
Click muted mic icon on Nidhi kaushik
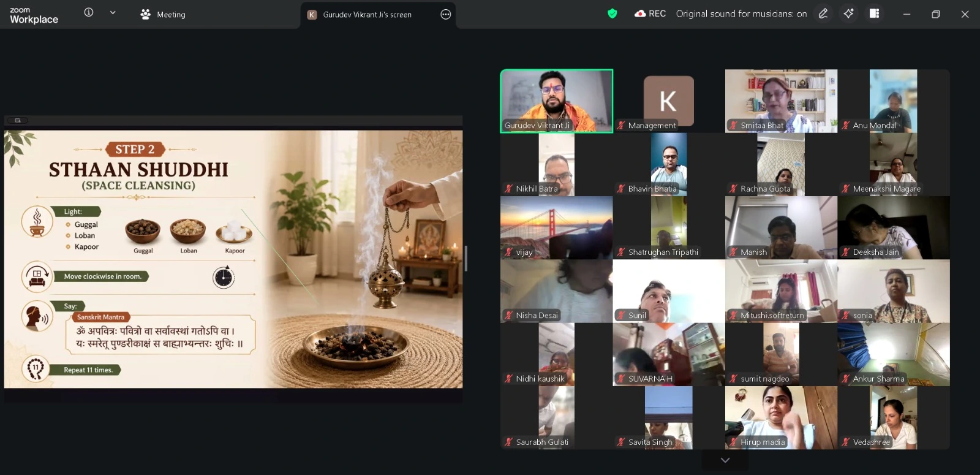tap(508, 379)
